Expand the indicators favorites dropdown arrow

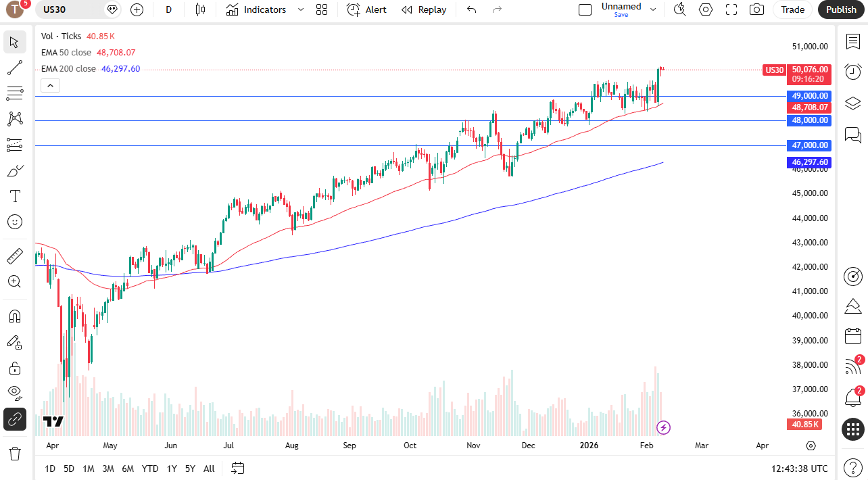point(301,9)
